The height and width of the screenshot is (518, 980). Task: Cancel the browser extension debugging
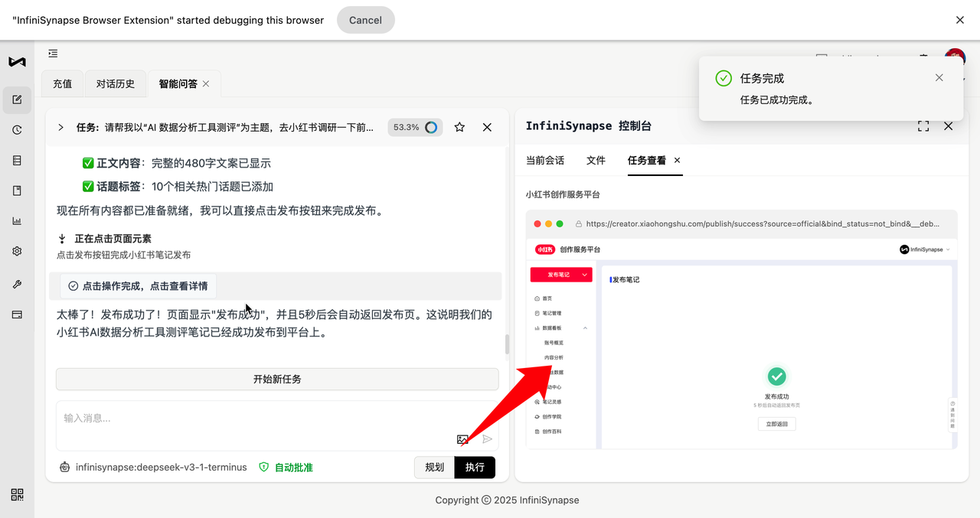pyautogui.click(x=365, y=20)
